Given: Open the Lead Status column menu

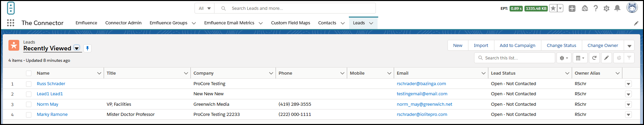Looking at the screenshot, I should (x=567, y=73).
